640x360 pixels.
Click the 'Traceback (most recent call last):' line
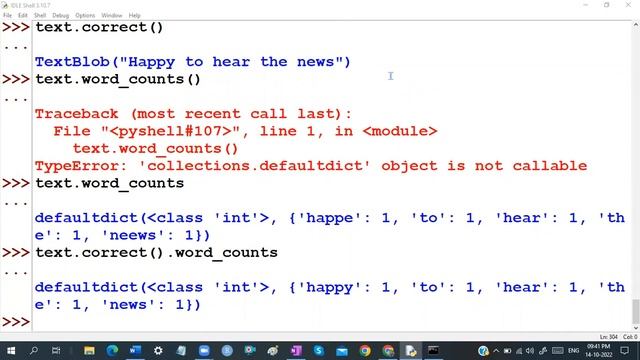(193, 114)
